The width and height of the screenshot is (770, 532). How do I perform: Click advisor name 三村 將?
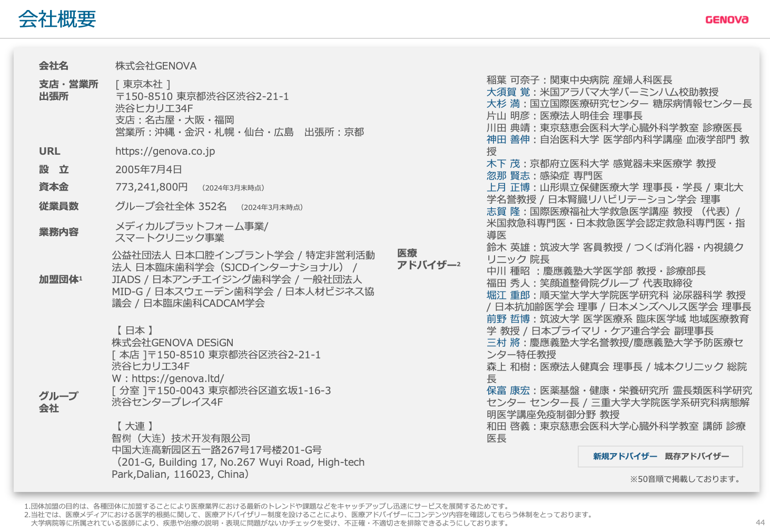point(503,343)
